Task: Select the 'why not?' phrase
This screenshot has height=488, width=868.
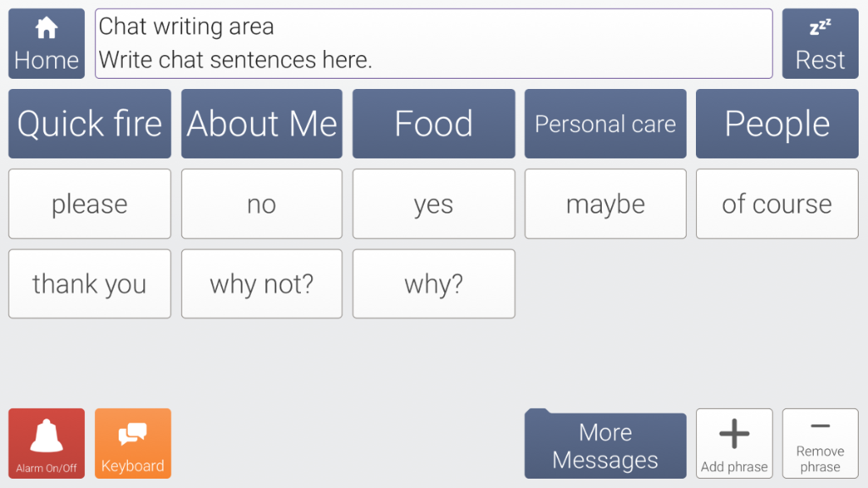Action: [x=262, y=284]
